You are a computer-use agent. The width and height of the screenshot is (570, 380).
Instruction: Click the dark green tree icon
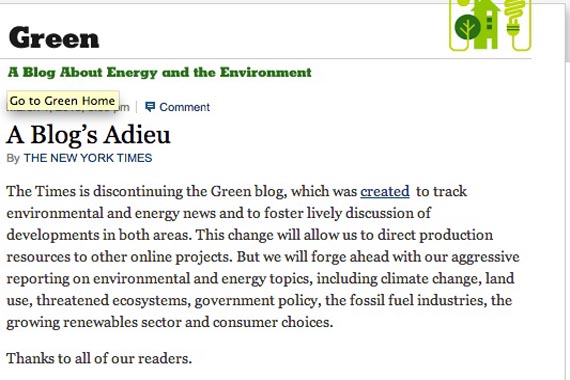(x=467, y=27)
